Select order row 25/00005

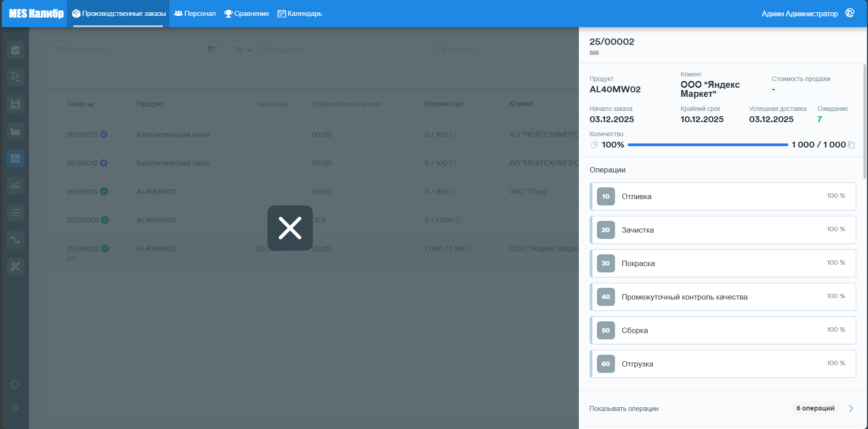pos(312,220)
